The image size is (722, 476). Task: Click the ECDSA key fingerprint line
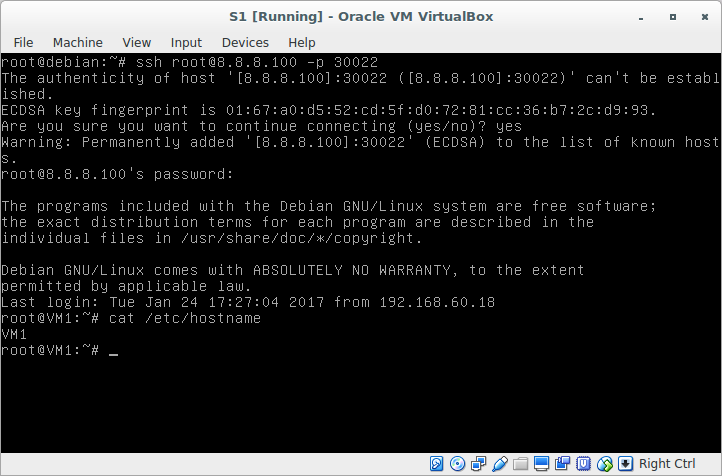[329, 110]
